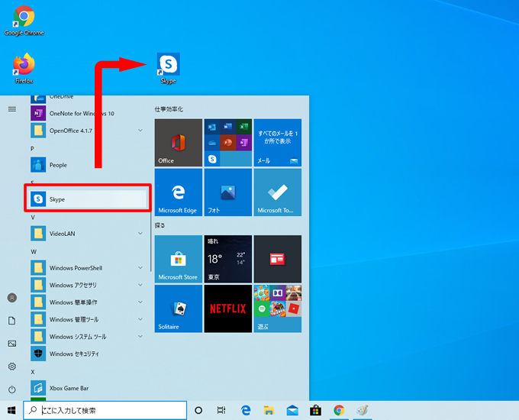Image resolution: width=519 pixels, height=420 pixels.
Task: Open Edge from the taskbar
Action: [x=246, y=410]
